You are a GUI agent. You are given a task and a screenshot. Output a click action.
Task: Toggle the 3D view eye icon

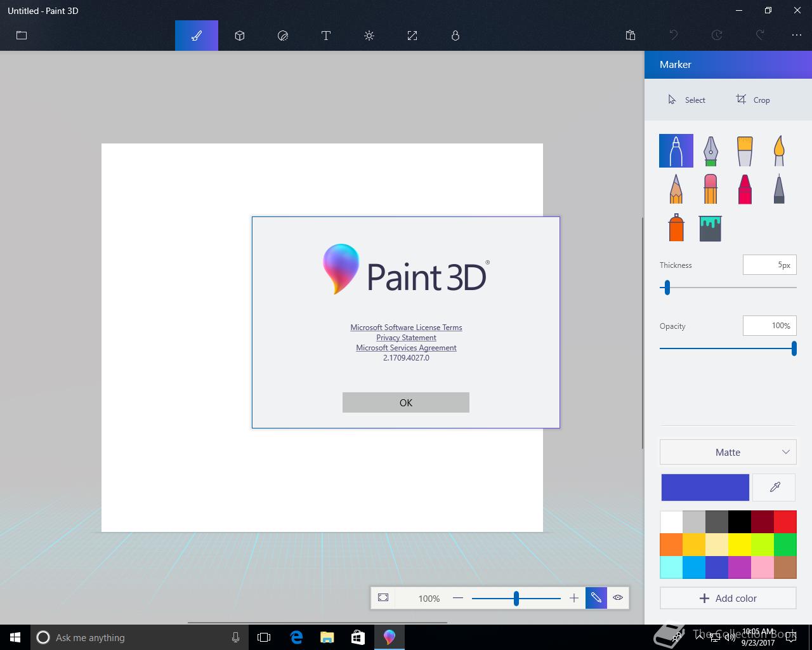[618, 598]
